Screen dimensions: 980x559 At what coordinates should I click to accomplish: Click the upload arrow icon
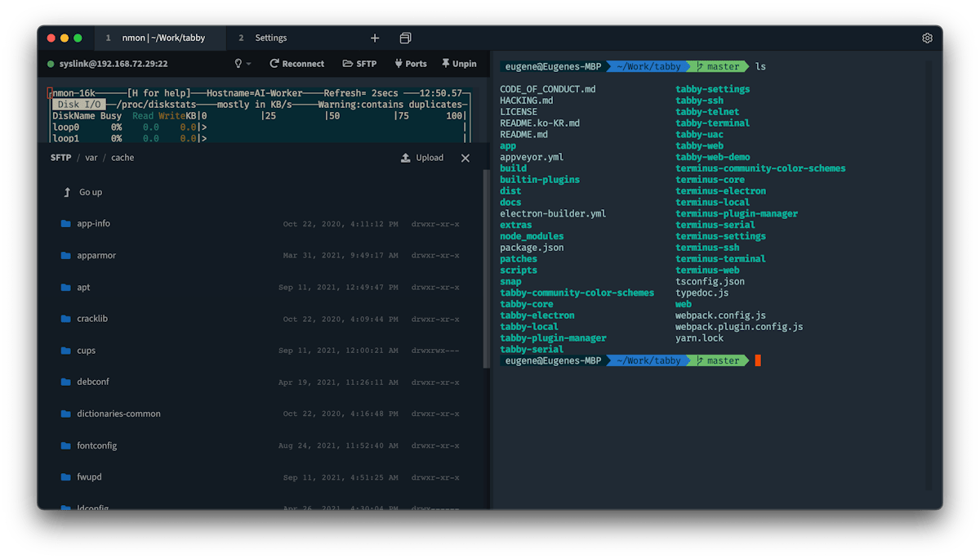tap(405, 158)
